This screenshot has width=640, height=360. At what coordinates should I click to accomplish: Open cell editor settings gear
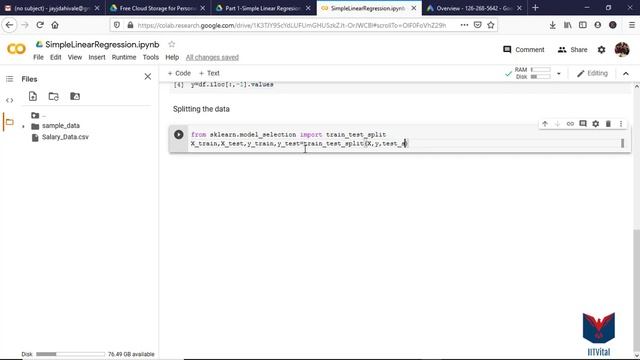coord(596,124)
